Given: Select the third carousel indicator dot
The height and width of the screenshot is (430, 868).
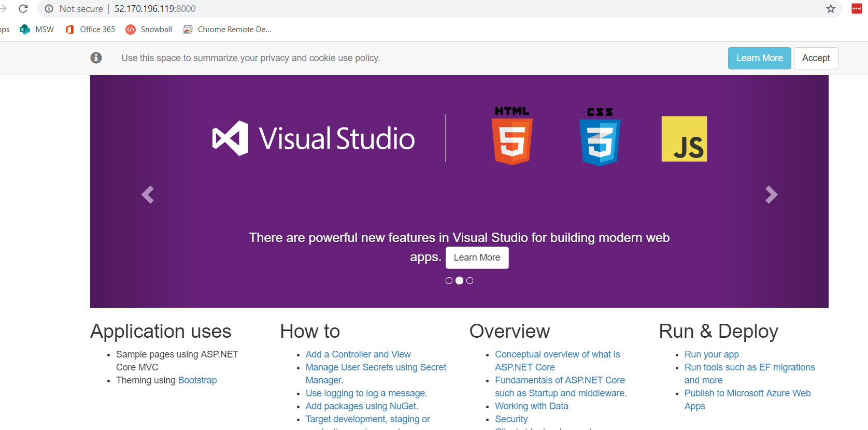Looking at the screenshot, I should click(x=469, y=281).
